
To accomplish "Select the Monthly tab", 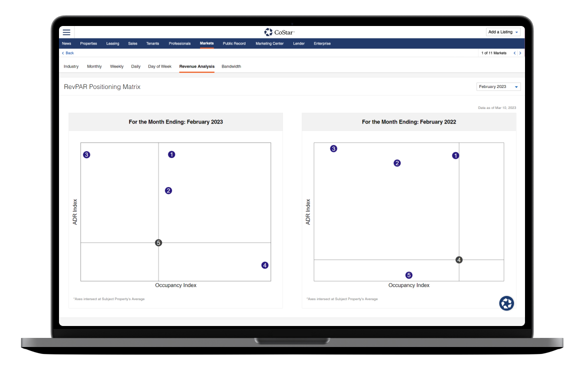I will click(x=94, y=66).
